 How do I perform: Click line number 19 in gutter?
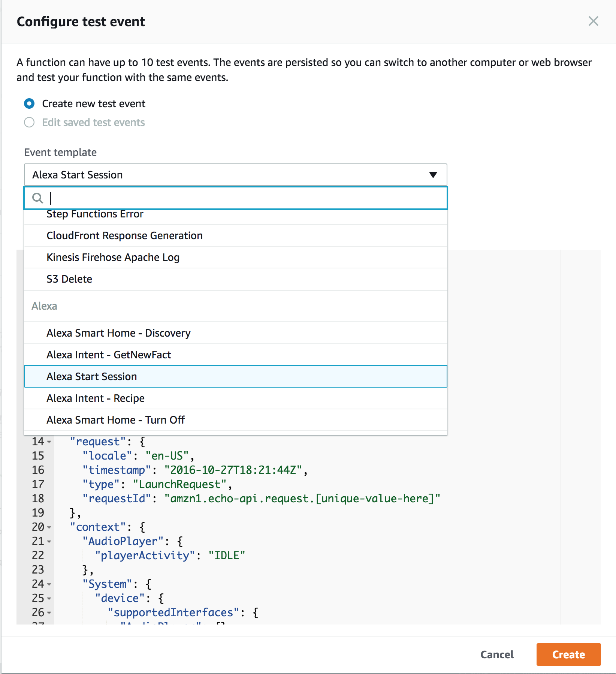coord(38,512)
